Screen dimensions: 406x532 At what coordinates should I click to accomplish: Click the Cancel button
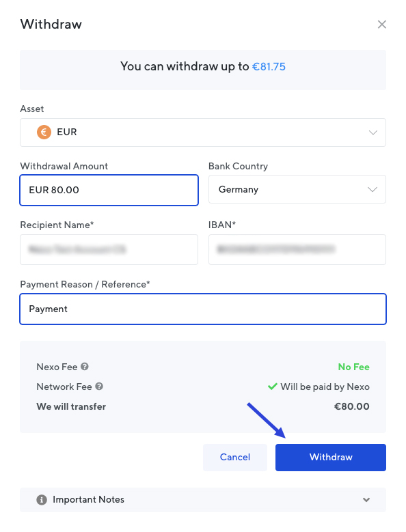[x=235, y=458]
